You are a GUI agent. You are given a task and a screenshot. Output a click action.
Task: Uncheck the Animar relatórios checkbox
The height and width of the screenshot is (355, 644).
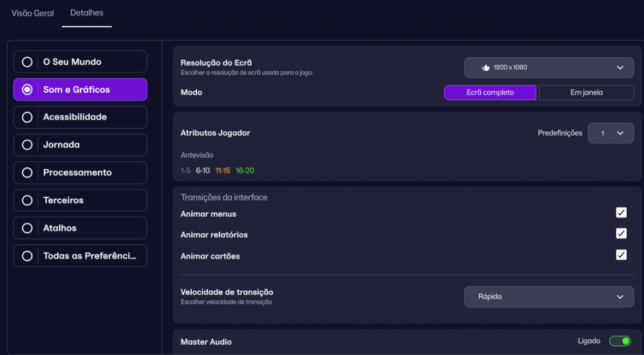621,233
